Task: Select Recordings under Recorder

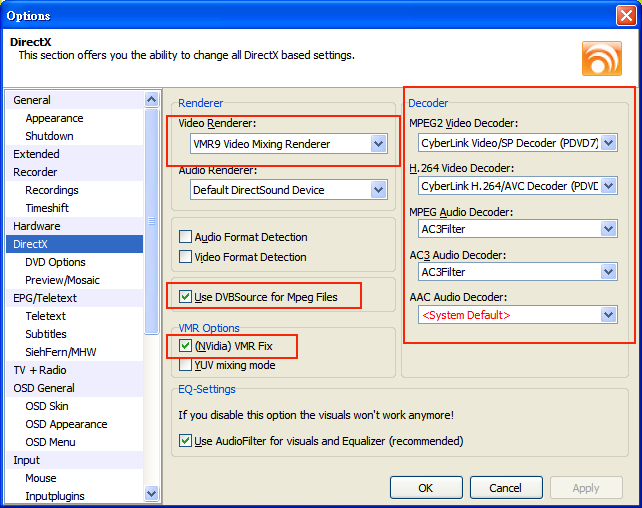Action: click(x=52, y=190)
